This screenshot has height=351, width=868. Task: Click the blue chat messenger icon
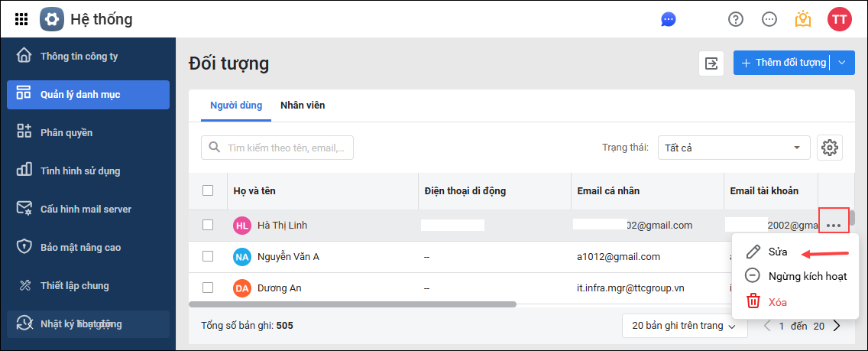coord(669,19)
